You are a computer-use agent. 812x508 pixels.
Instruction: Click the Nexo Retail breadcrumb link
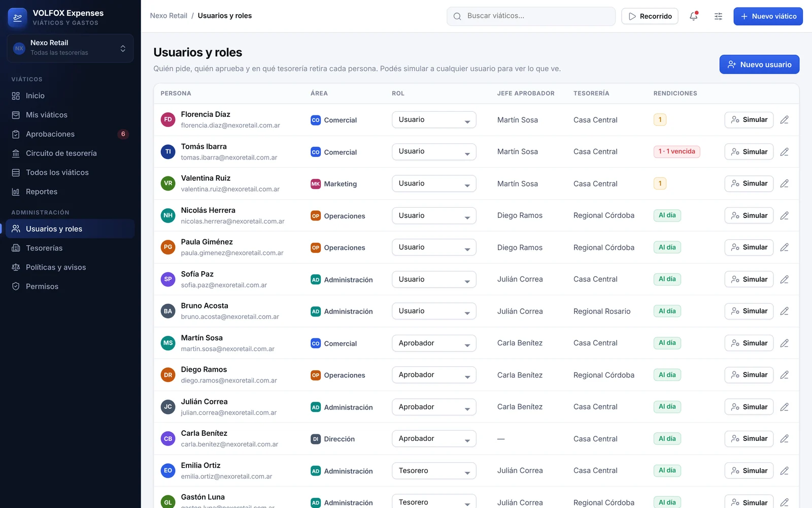[x=168, y=16]
